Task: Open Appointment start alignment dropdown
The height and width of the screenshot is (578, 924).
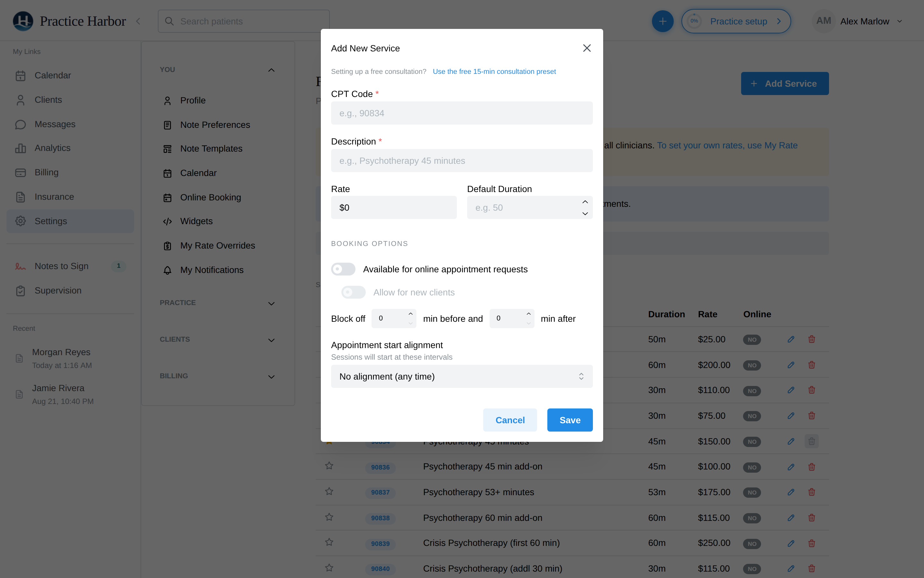Action: pyautogui.click(x=462, y=377)
